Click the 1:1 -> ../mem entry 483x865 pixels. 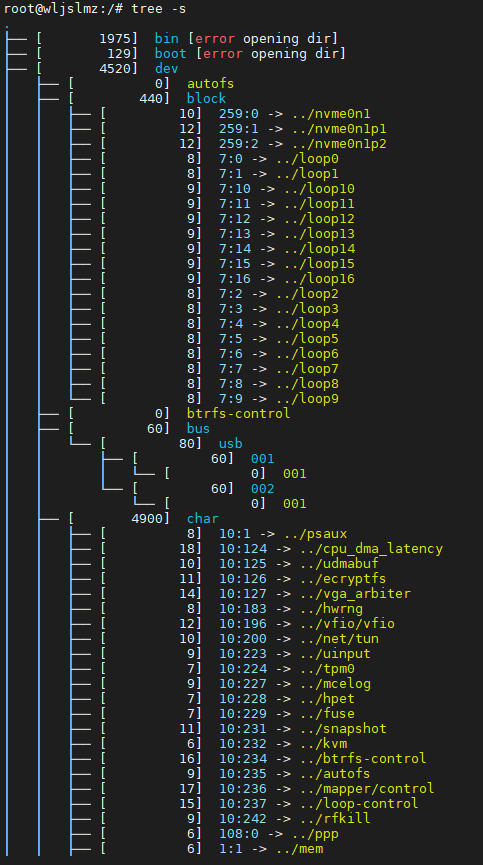point(271,848)
